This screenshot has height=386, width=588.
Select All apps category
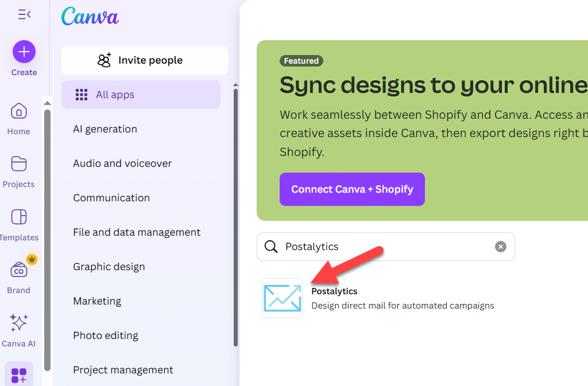coord(141,95)
